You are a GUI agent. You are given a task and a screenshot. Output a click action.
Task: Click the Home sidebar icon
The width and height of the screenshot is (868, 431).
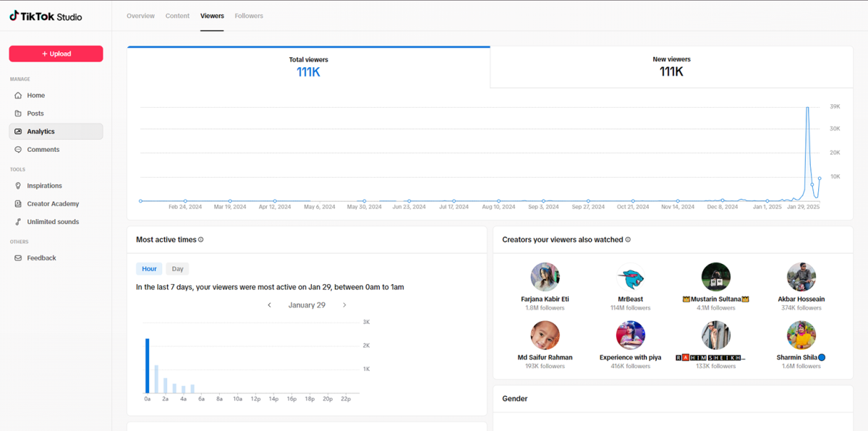click(x=18, y=95)
